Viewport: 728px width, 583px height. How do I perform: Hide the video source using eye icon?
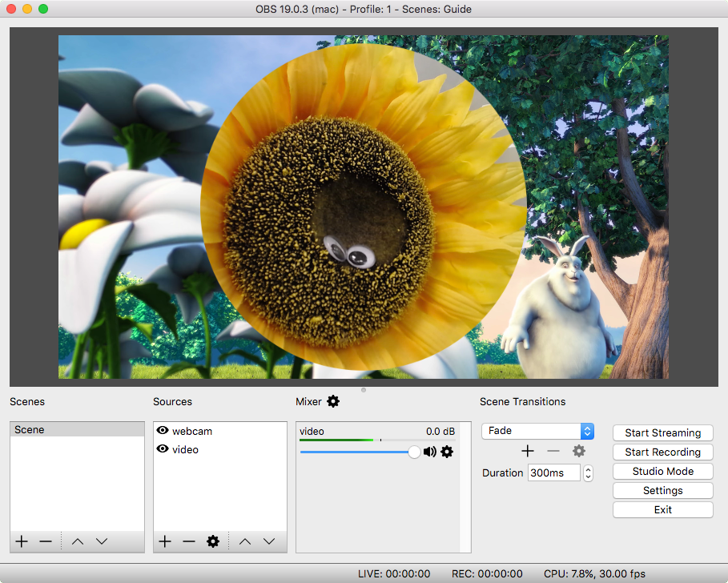pos(162,448)
